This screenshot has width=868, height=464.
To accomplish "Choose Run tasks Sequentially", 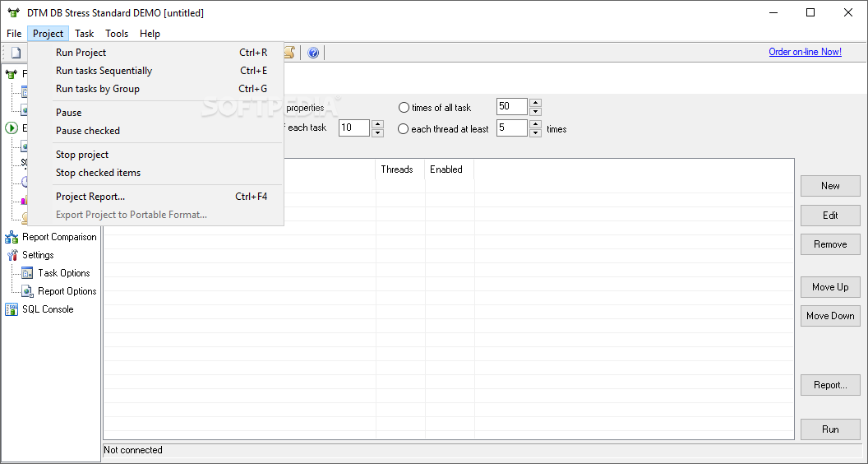I will pos(155,71).
